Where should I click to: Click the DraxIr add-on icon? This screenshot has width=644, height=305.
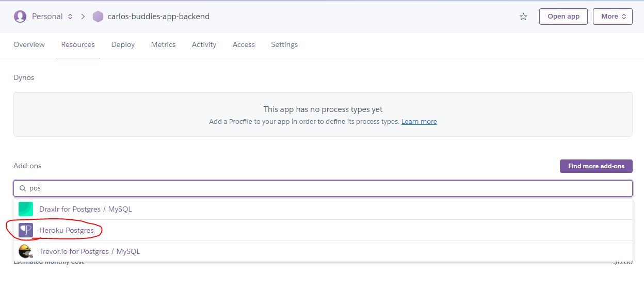(x=26, y=209)
